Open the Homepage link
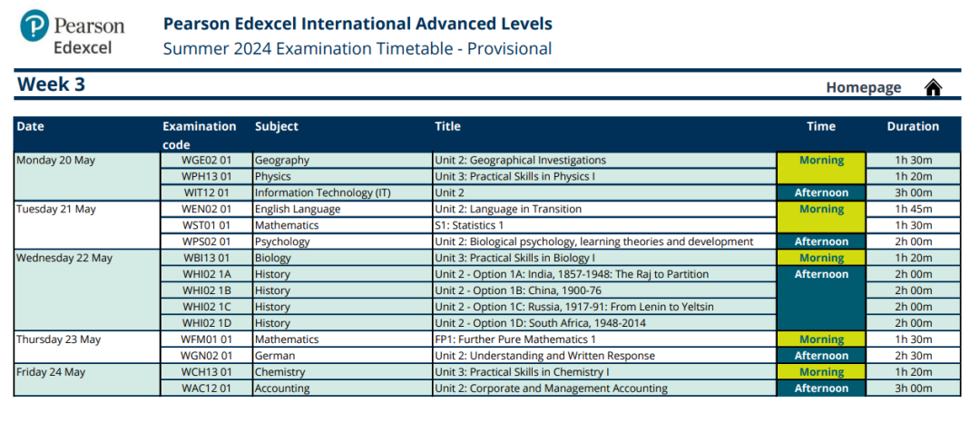 pos(864,87)
